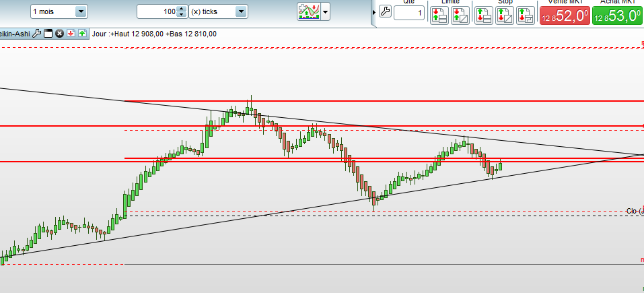Remove Heikin-Ashi with the X icon
This screenshot has width=644, height=293.
pyautogui.click(x=59, y=34)
